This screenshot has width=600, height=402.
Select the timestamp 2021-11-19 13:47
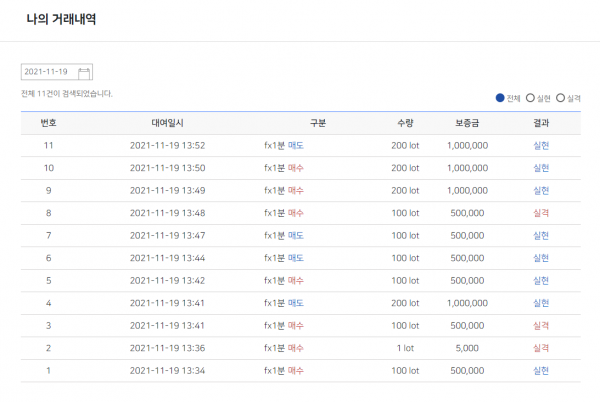tap(168, 236)
